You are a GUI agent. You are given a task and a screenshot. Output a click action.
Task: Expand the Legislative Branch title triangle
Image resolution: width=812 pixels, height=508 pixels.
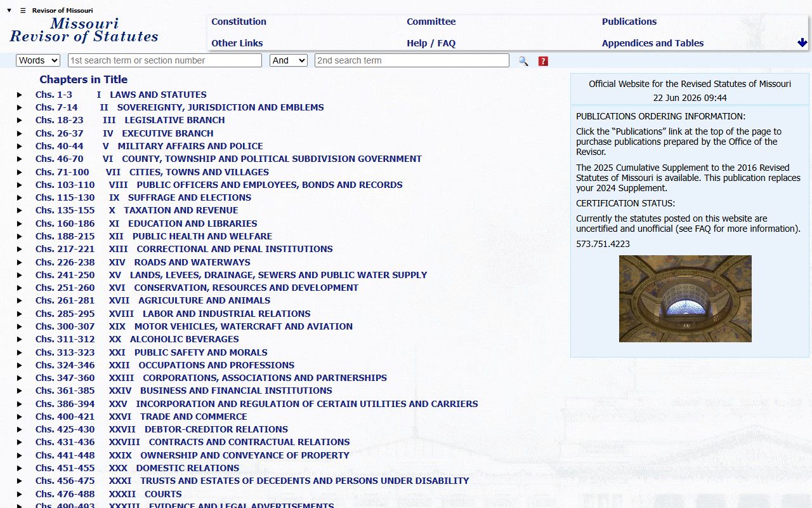[x=20, y=120]
